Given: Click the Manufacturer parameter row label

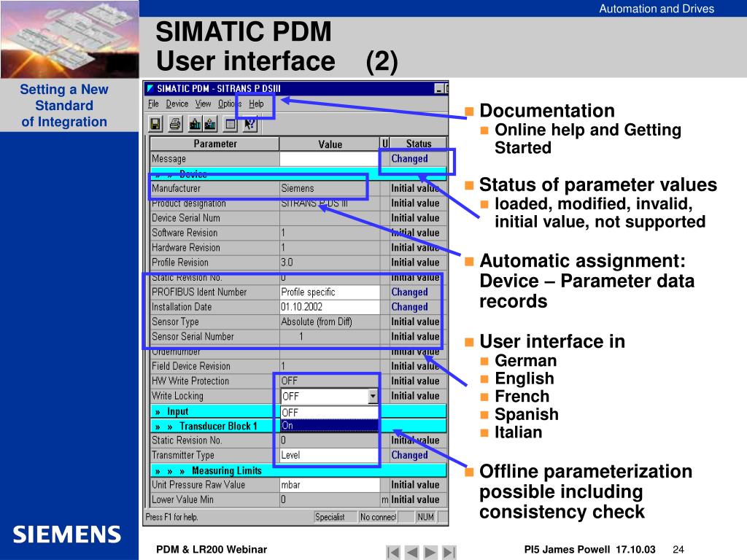Looking at the screenshot, I should click(x=176, y=188).
